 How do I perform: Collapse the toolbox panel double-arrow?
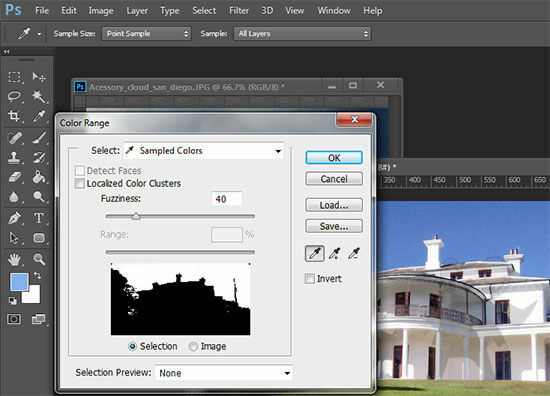click(x=6, y=52)
